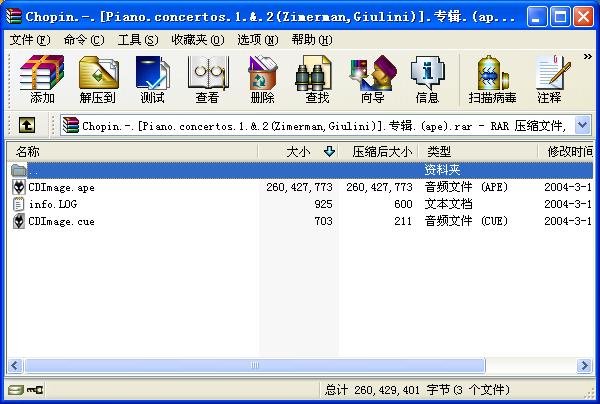Go up one folder level button
The width and height of the screenshot is (600, 404).
pos(27,125)
